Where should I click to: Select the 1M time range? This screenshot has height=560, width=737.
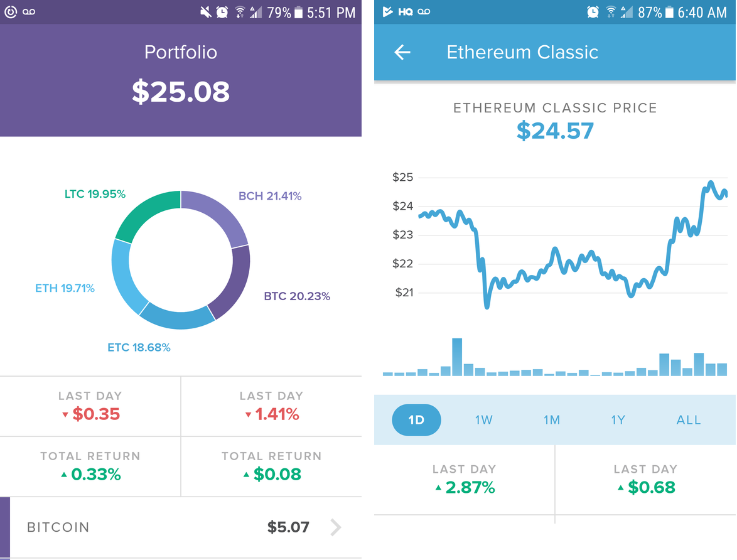pos(552,419)
